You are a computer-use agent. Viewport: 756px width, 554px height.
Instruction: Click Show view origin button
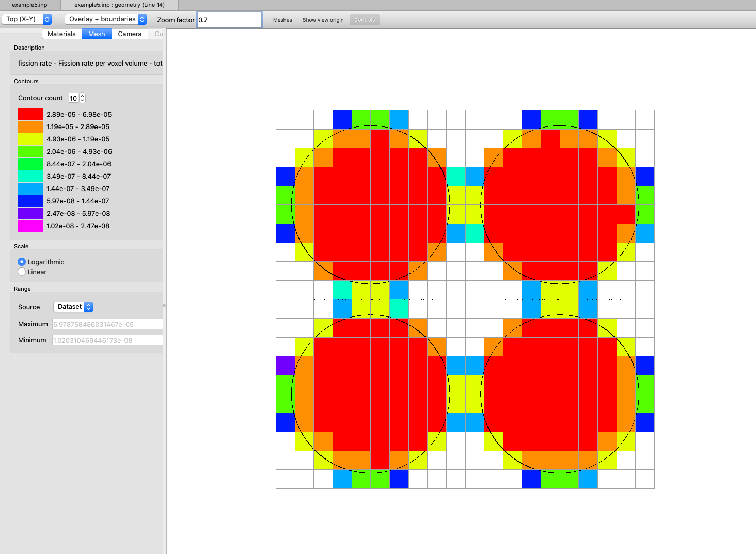pos(323,20)
